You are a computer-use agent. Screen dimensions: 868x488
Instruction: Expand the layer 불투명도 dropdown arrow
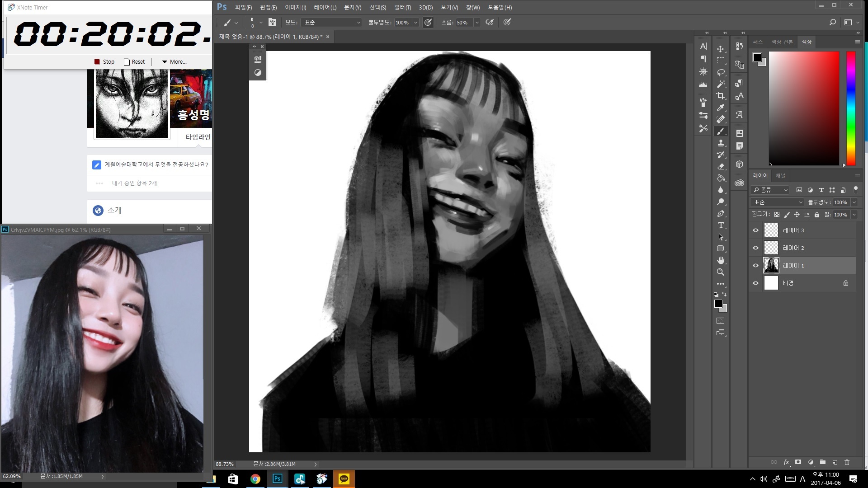coord(854,202)
